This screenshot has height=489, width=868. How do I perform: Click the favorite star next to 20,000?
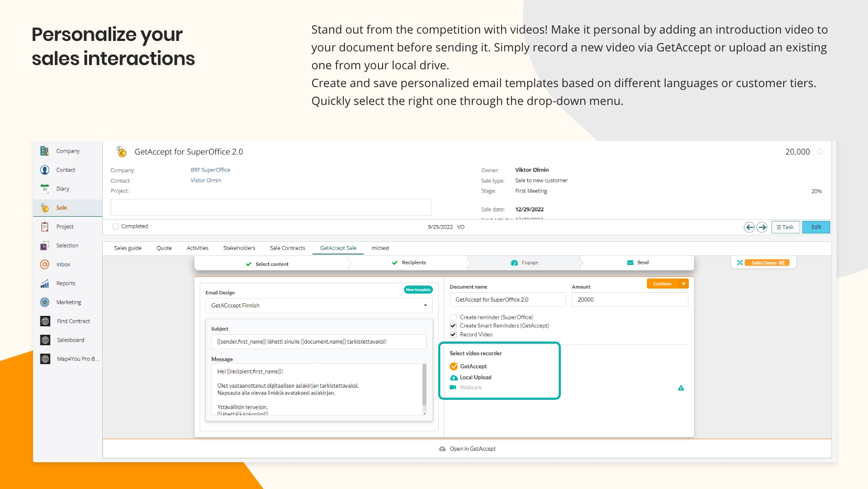[820, 152]
